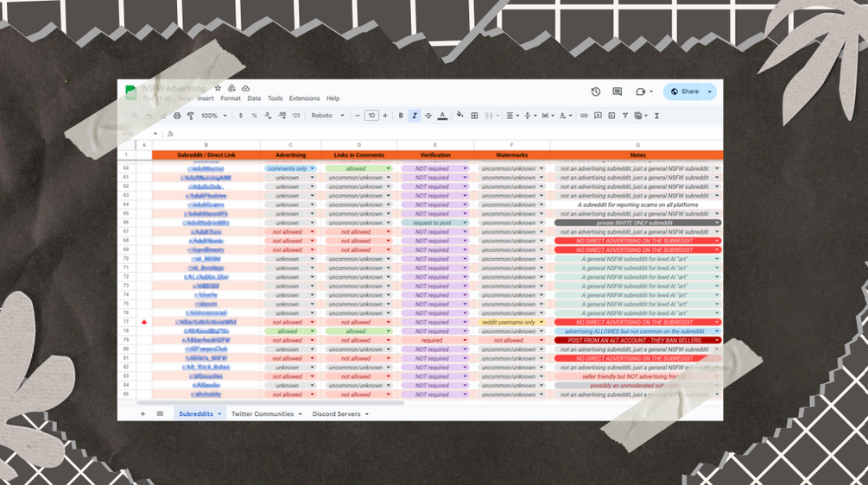Toggle strikethrough formatting
Viewport: 868px width, 485px height.
coord(428,116)
